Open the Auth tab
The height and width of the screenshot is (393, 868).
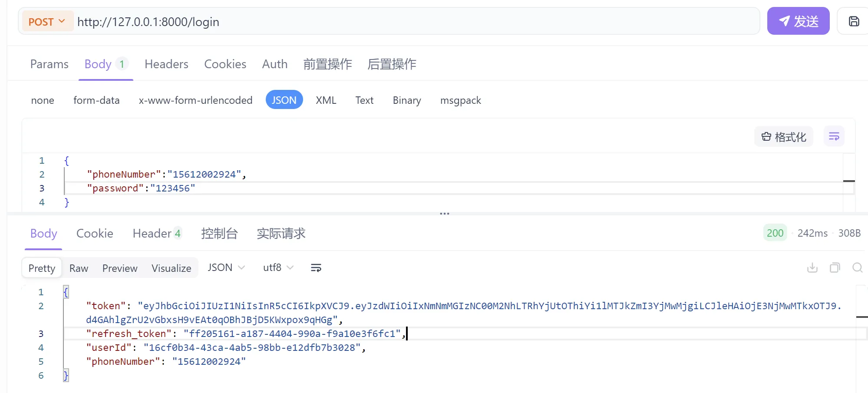tap(275, 64)
